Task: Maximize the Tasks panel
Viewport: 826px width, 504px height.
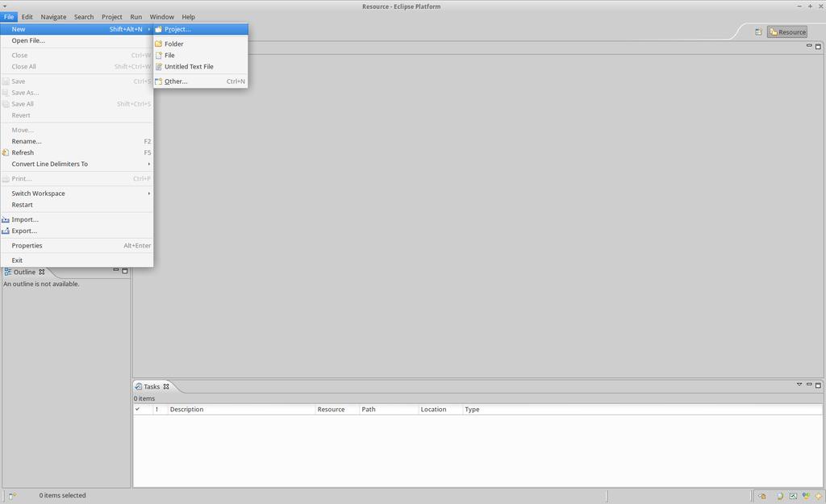Action: tap(818, 385)
